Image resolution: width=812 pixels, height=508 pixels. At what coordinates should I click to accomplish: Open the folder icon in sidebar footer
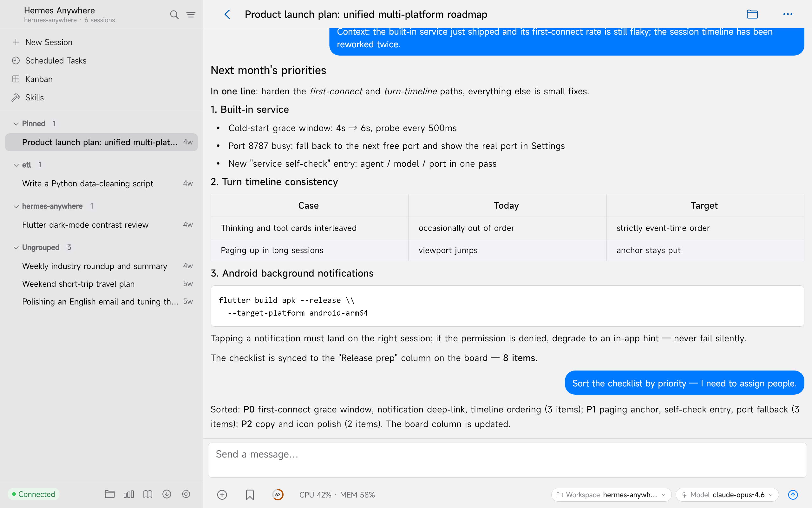pos(110,494)
